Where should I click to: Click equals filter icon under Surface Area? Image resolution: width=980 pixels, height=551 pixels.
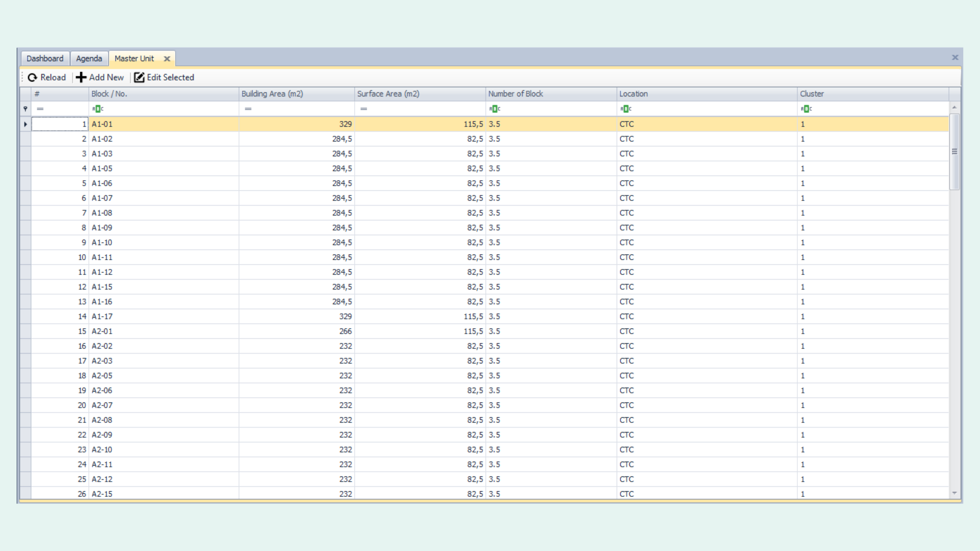363,109
